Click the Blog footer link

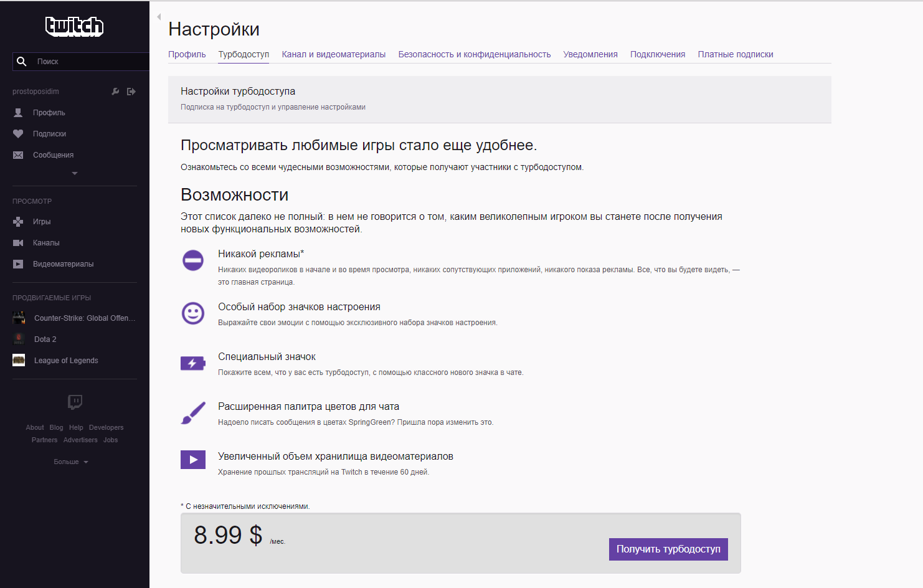56,427
